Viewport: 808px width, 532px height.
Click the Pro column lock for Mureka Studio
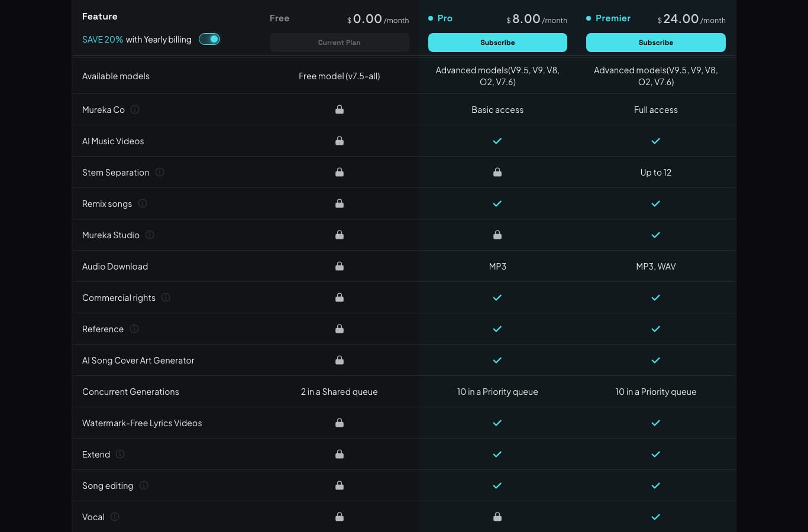pyautogui.click(x=497, y=235)
